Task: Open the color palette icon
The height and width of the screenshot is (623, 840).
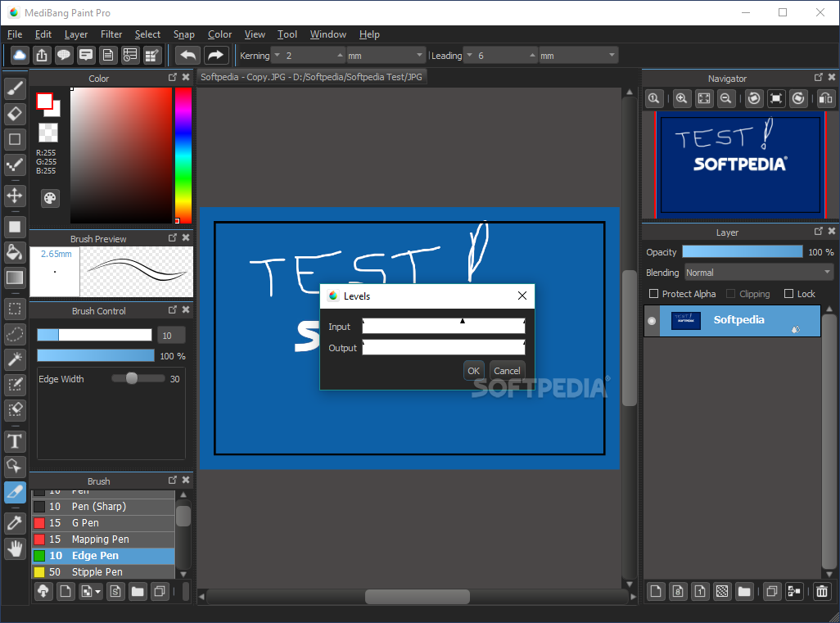Action: click(x=50, y=198)
